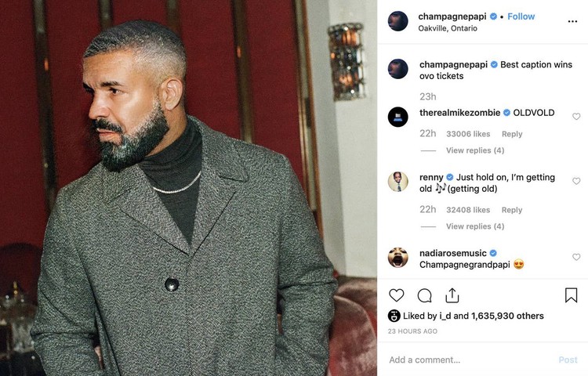Like the post with the large heart icon
Image resolution: width=588 pixels, height=376 pixels.
(396, 295)
